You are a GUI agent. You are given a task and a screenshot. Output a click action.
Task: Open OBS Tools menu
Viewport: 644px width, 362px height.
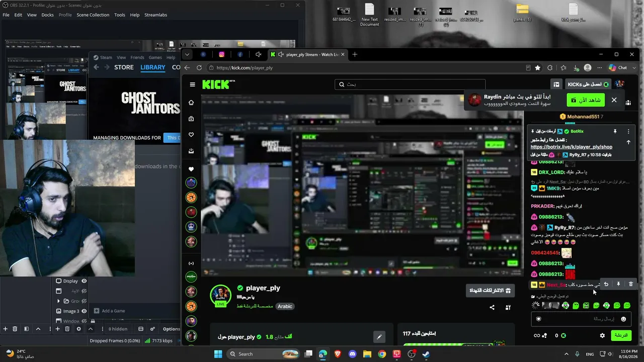[120, 15]
